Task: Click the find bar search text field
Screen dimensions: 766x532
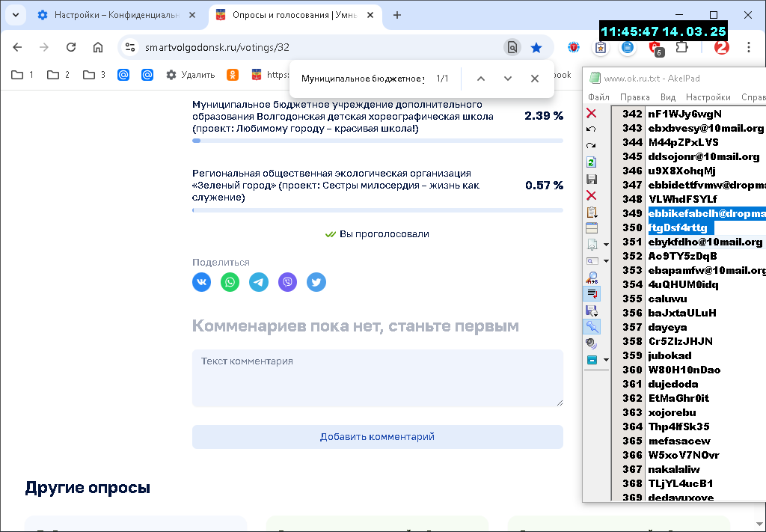Action: pyautogui.click(x=363, y=79)
